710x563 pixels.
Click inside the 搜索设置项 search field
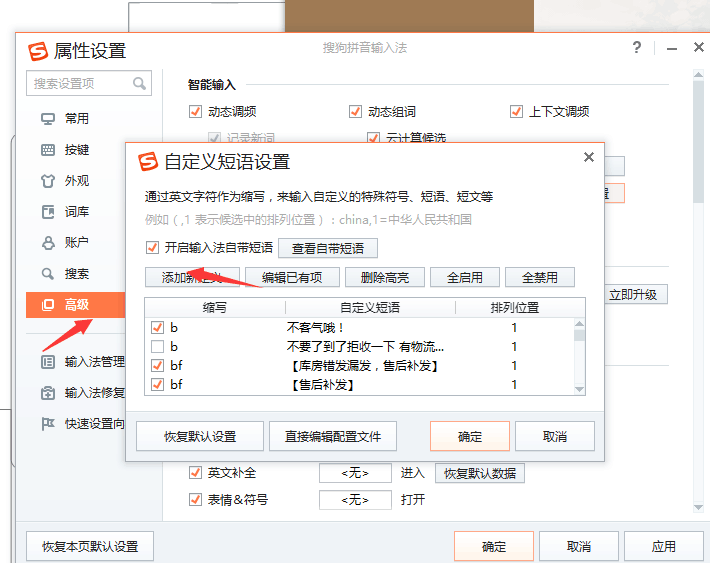(89, 83)
